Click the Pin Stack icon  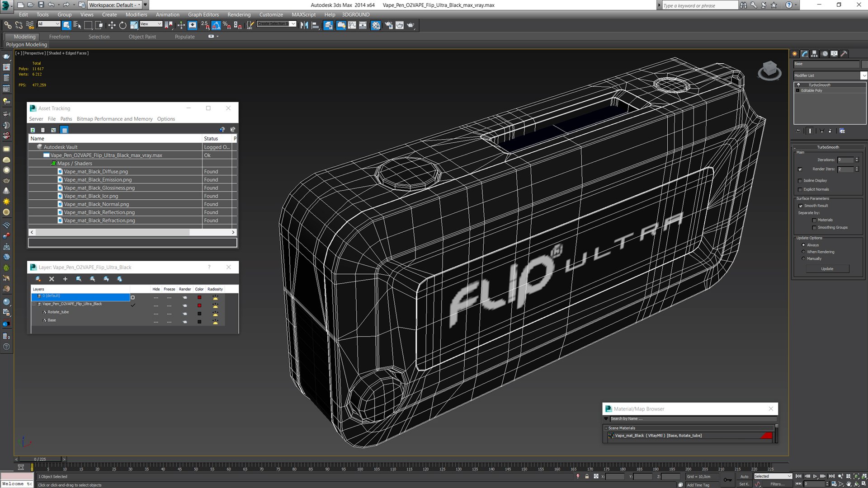point(798,131)
